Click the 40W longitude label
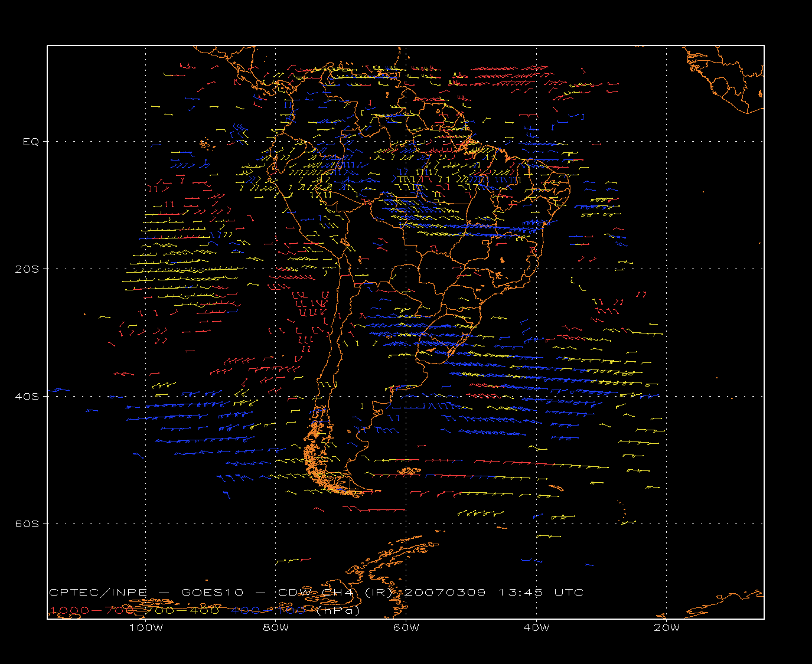Viewport: 812px width, 664px height. [536, 627]
